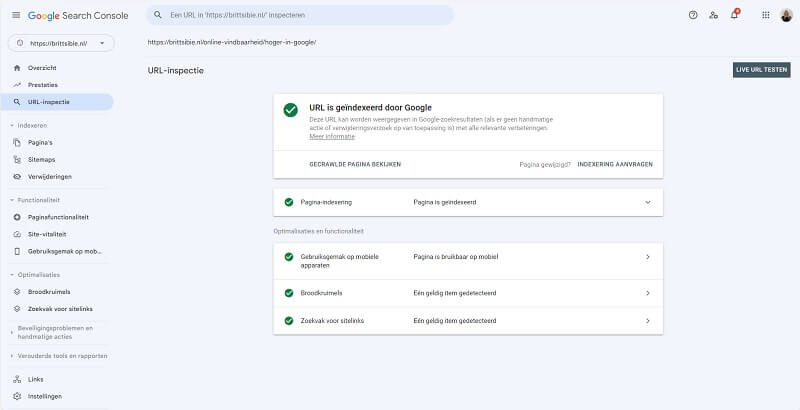The image size is (800, 410).
Task: Click green check beside Pagina-indexering
Action: tap(289, 202)
